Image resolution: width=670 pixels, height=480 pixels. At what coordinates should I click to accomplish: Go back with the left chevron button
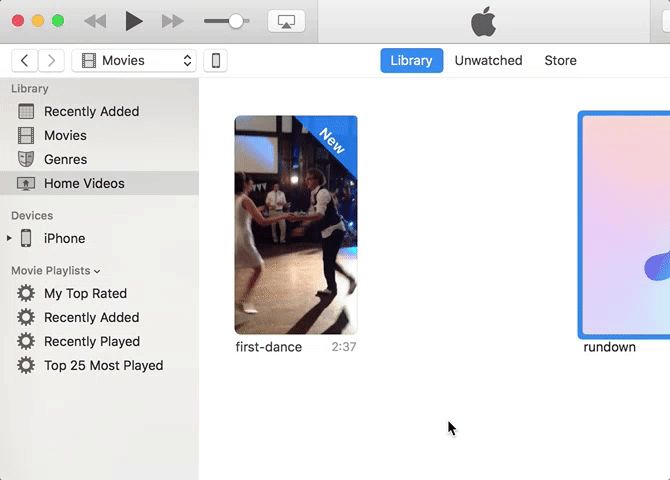click(25, 61)
